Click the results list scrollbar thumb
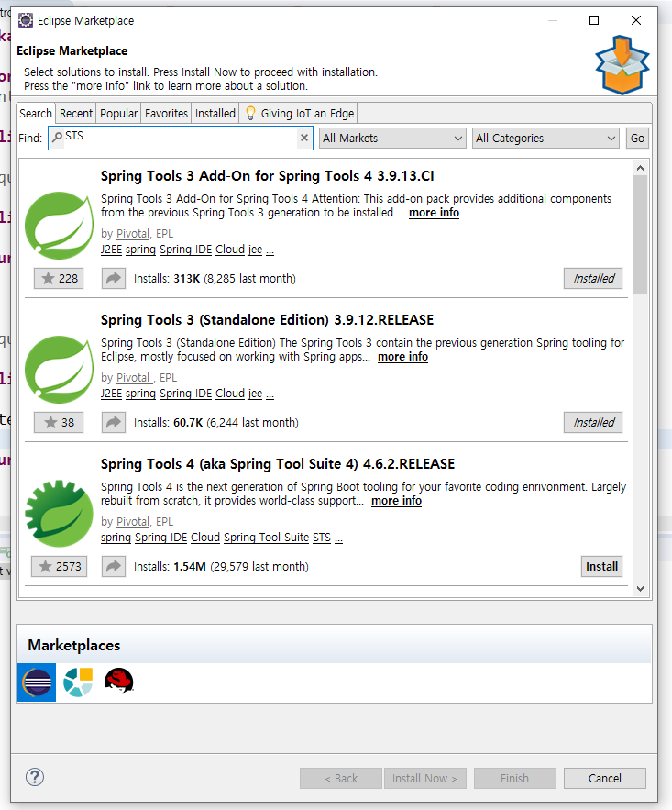 641,235
